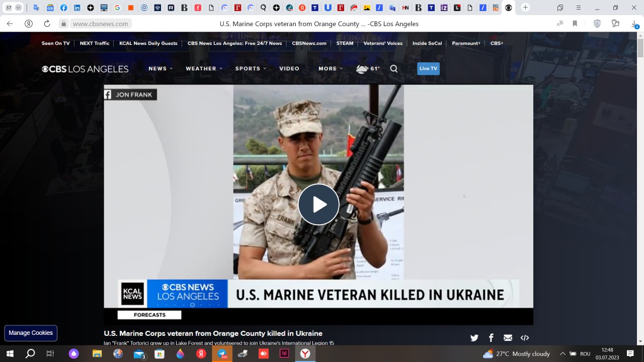The image size is (644, 362).
Task: Click the Live TV button
Action: click(x=428, y=69)
